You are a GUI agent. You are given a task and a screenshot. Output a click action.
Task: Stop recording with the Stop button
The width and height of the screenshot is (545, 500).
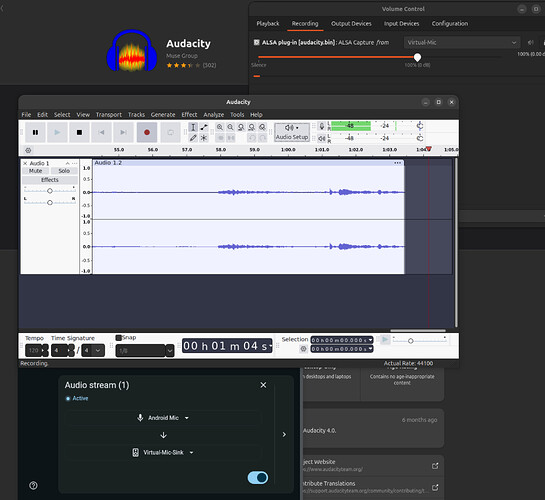click(x=79, y=132)
